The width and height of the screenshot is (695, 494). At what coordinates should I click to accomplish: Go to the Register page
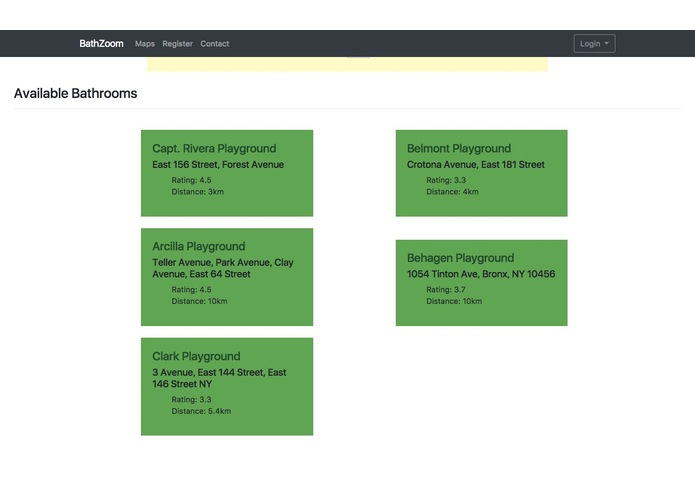point(177,43)
